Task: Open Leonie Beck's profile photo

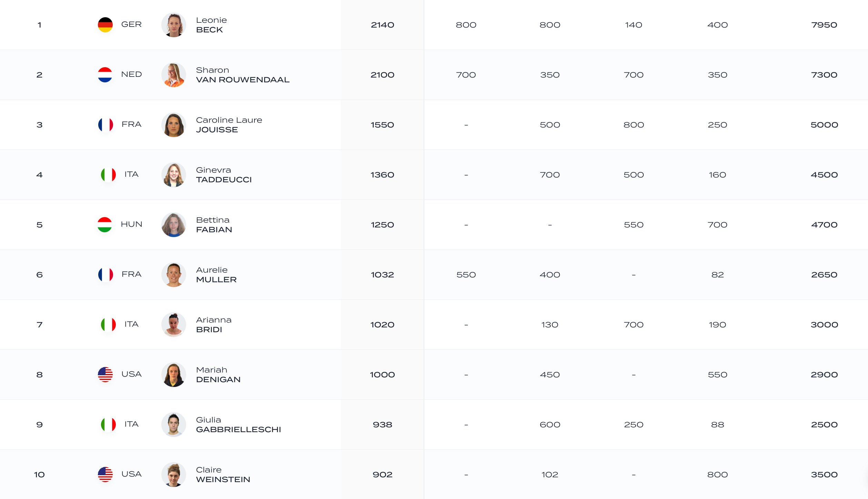Action: click(174, 25)
